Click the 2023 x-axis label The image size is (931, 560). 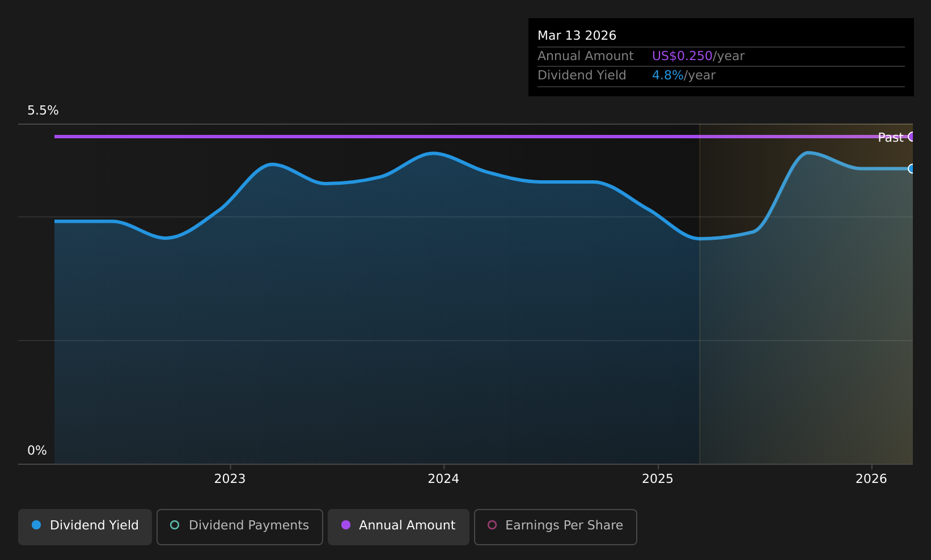click(230, 479)
